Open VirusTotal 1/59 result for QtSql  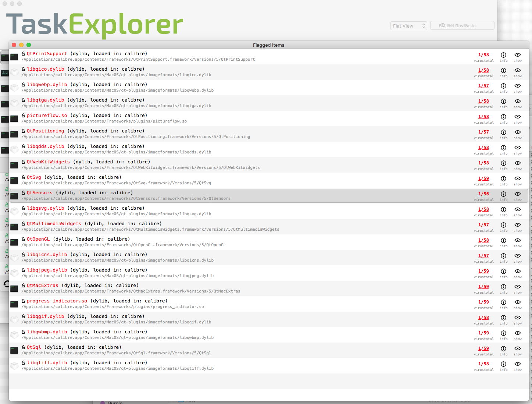[483, 348]
